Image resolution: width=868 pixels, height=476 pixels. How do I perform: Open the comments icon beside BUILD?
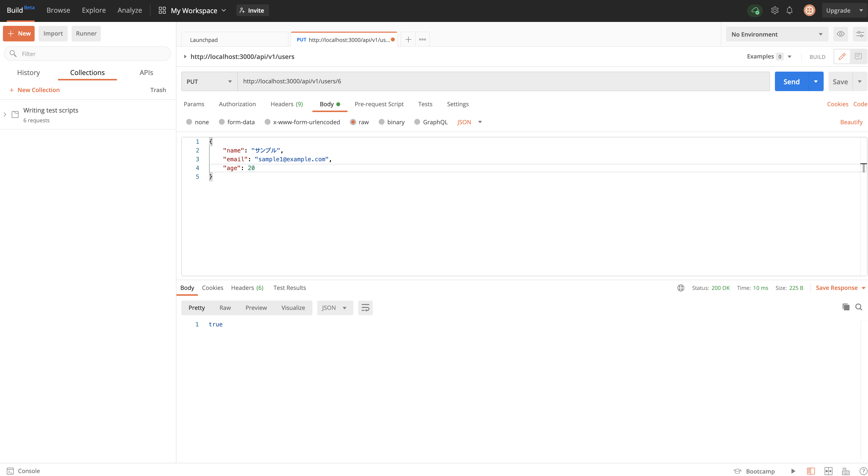(858, 56)
